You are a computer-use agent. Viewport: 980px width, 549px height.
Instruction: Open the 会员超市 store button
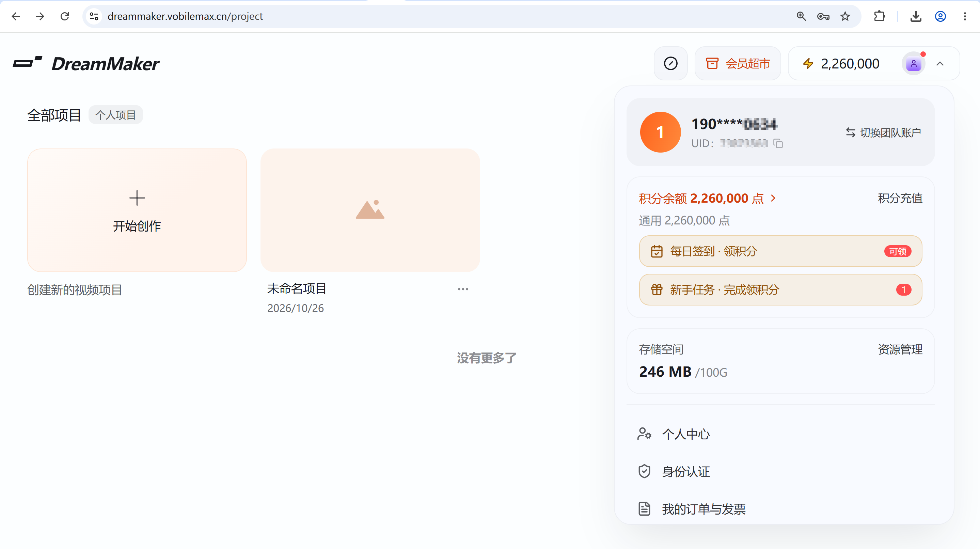pyautogui.click(x=738, y=64)
